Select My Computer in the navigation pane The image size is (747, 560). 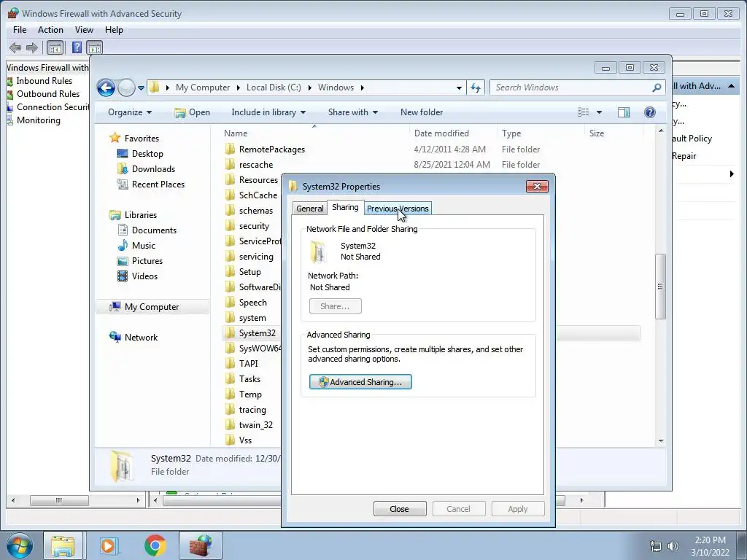[x=152, y=307]
